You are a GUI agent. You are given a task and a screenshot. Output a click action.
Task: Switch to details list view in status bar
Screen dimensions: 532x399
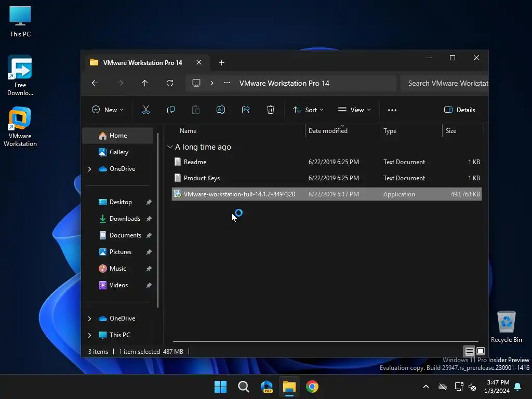coord(469,351)
